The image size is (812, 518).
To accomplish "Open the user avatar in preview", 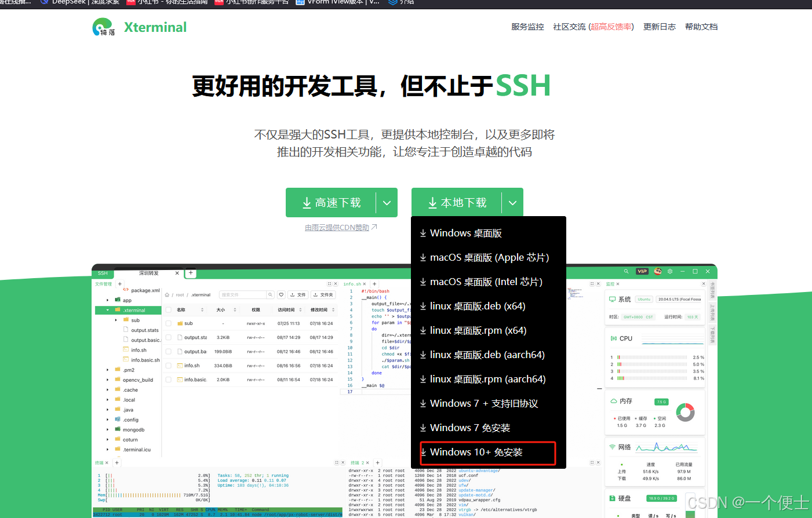I will click(658, 271).
